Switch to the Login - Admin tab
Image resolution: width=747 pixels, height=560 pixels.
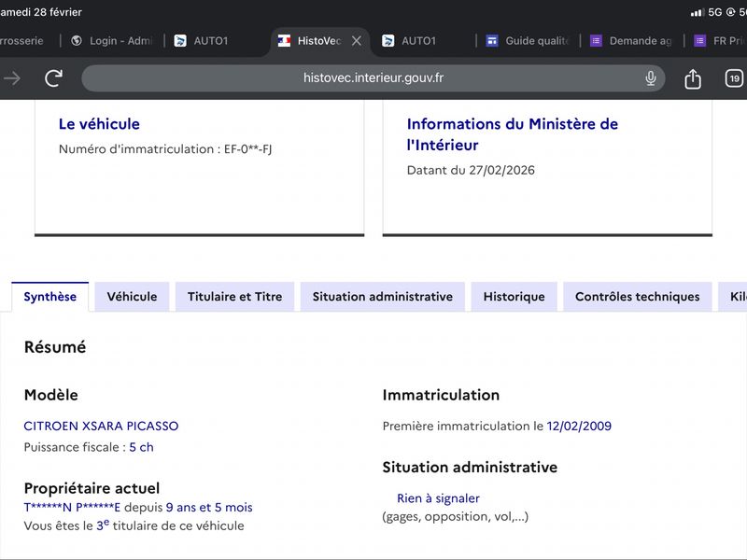(x=112, y=41)
